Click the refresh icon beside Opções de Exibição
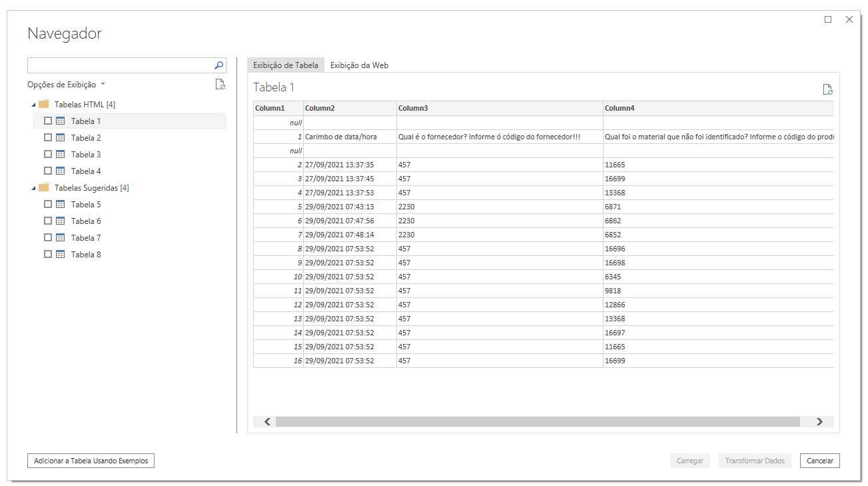Screen dimensions: 868x486 [x=220, y=85]
